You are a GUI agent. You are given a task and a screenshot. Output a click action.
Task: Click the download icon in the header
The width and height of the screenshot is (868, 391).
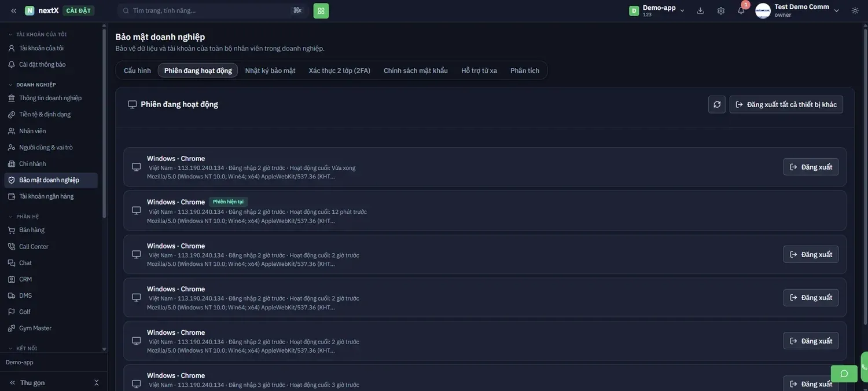(700, 10)
